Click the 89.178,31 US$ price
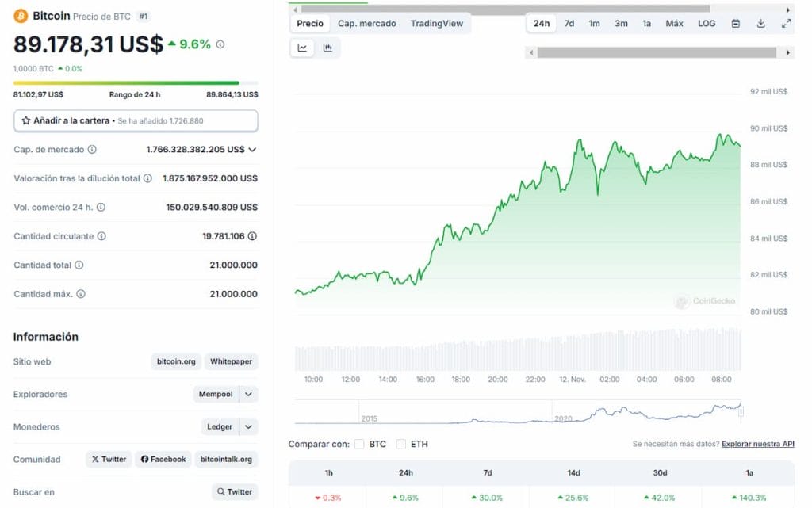 88,44
